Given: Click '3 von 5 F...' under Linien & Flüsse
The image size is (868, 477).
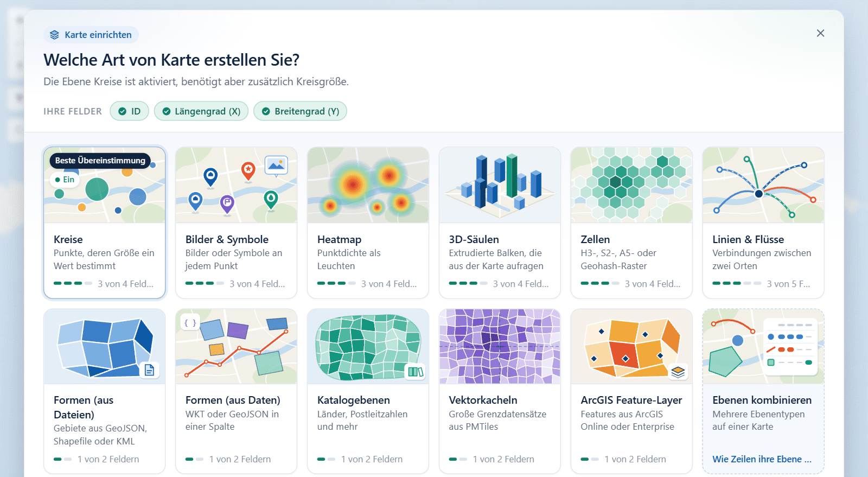Looking at the screenshot, I should [x=788, y=284].
